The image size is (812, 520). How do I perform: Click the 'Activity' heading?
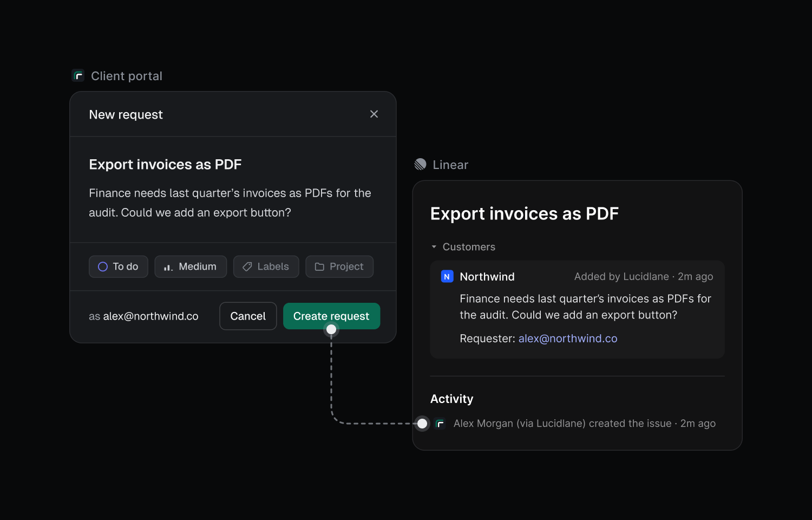coord(451,399)
